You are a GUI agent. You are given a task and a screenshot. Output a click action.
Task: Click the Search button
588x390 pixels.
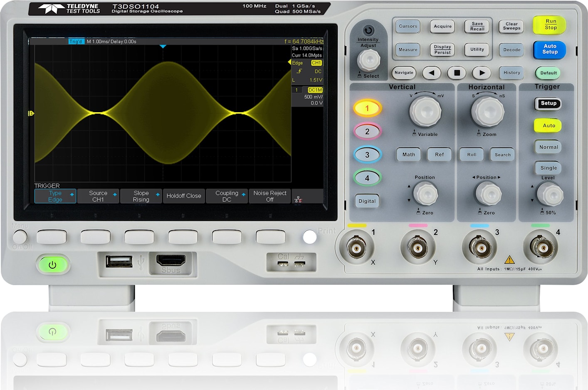[502, 155]
